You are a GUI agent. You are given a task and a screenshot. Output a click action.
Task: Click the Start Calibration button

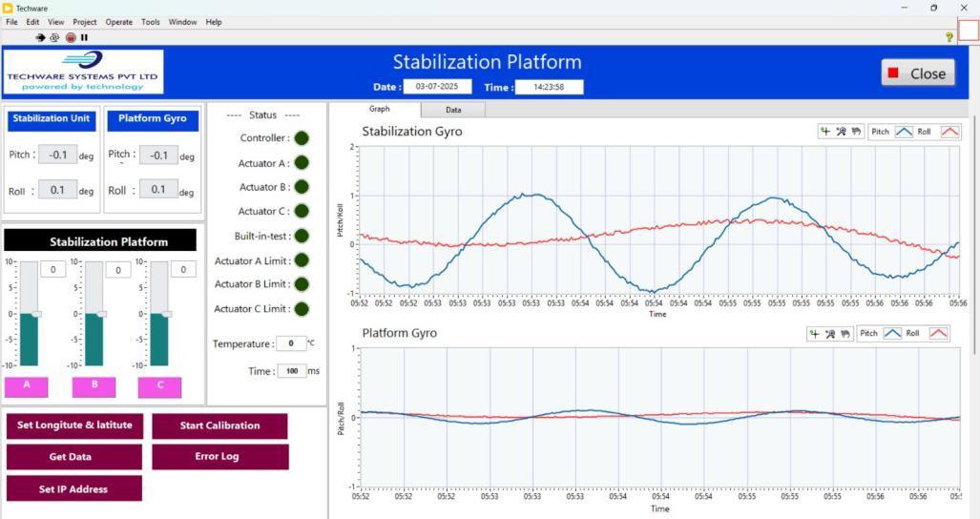(x=219, y=426)
